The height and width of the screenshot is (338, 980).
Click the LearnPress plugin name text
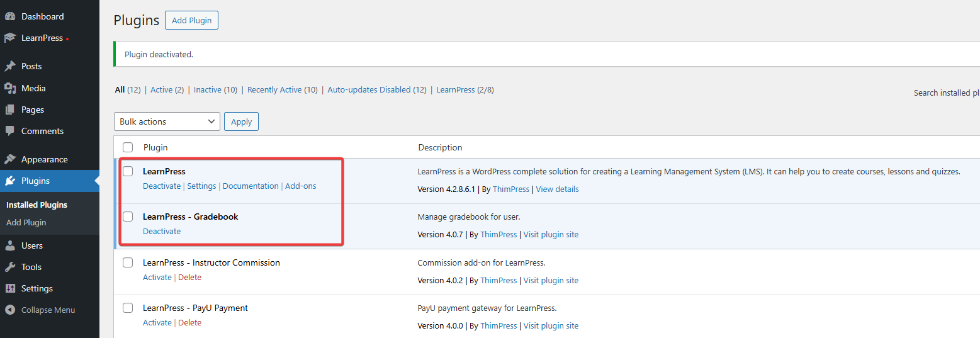pyautogui.click(x=164, y=171)
